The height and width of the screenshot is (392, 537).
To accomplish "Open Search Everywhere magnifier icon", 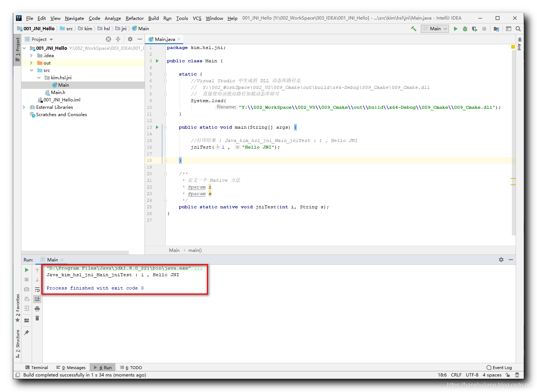I will 518,29.
